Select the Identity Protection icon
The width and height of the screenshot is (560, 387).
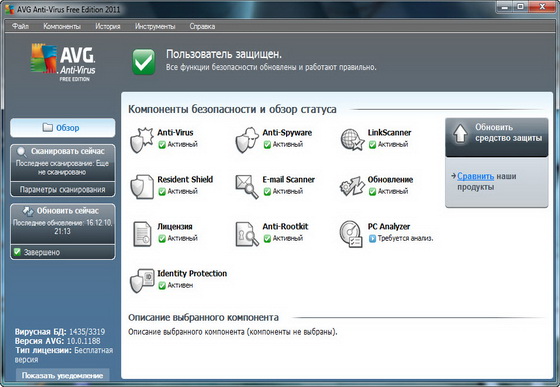click(x=142, y=281)
